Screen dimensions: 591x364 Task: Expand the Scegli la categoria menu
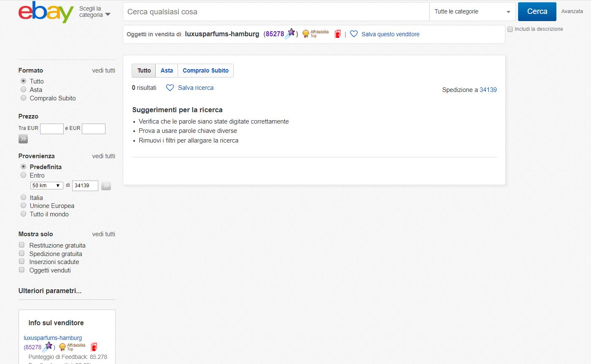(94, 12)
